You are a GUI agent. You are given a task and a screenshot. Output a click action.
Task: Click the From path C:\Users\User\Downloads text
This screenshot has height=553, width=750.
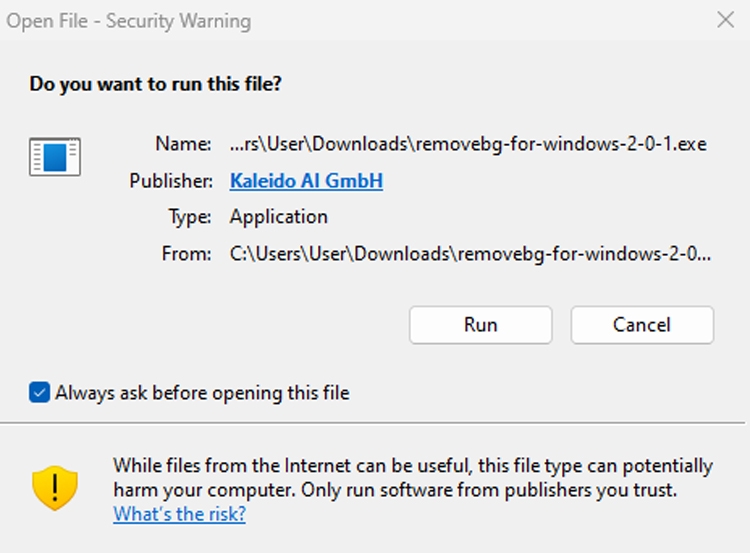(470, 253)
